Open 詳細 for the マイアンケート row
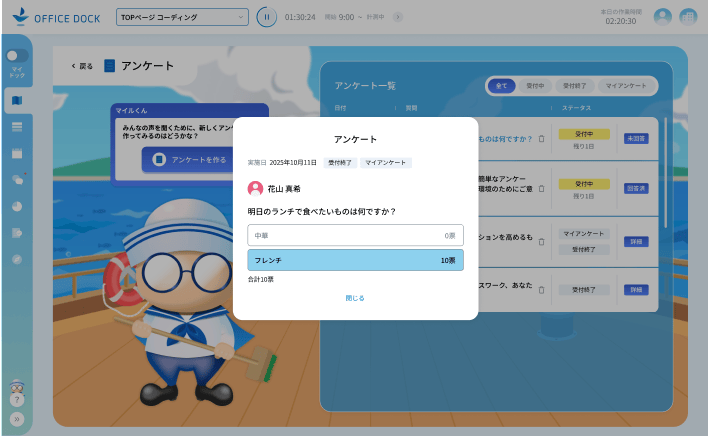The image size is (708, 436). click(636, 241)
